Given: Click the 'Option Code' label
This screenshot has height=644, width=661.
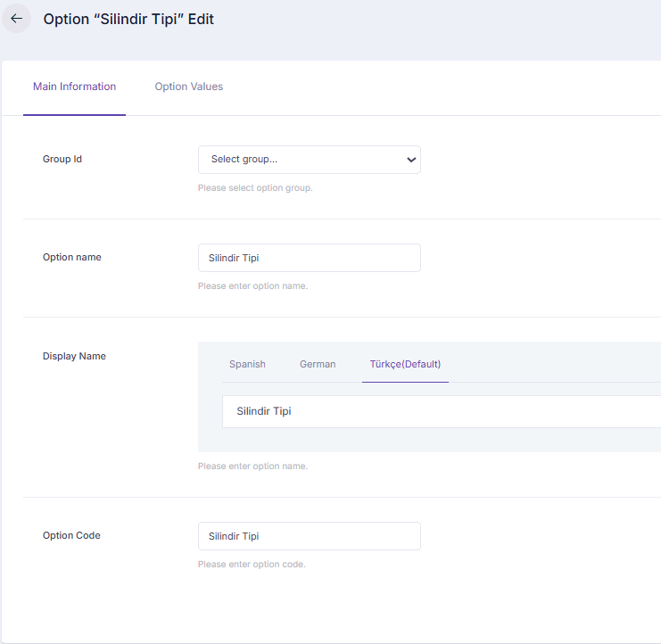Looking at the screenshot, I should [x=71, y=535].
